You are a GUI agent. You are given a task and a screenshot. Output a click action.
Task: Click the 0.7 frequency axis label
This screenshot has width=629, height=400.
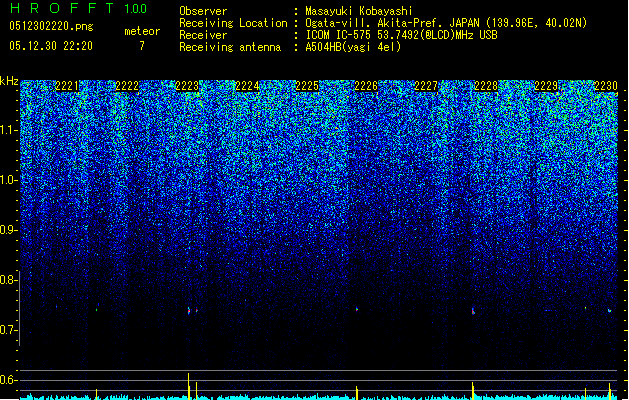pos(8,330)
